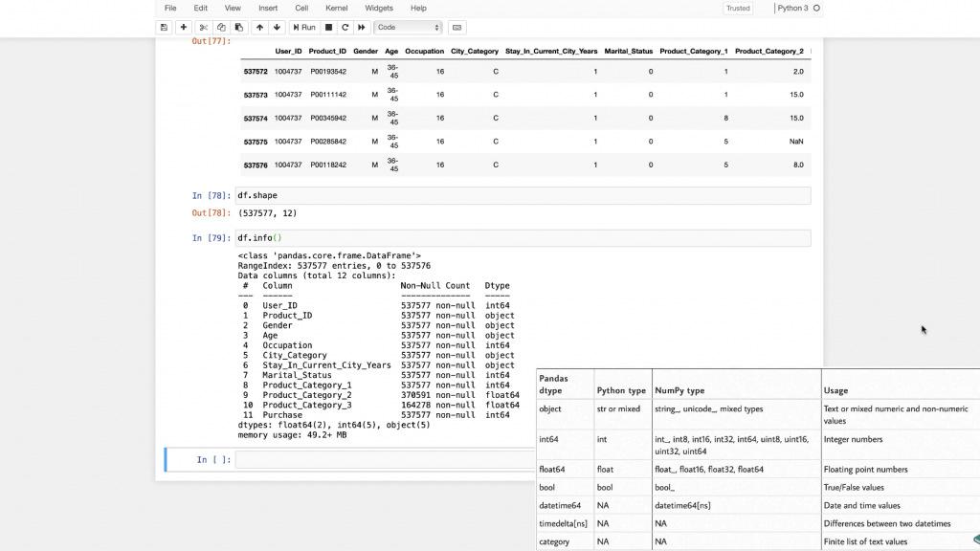Image resolution: width=980 pixels, height=551 pixels.
Task: Move selected cell up arrow
Action: pos(259,28)
